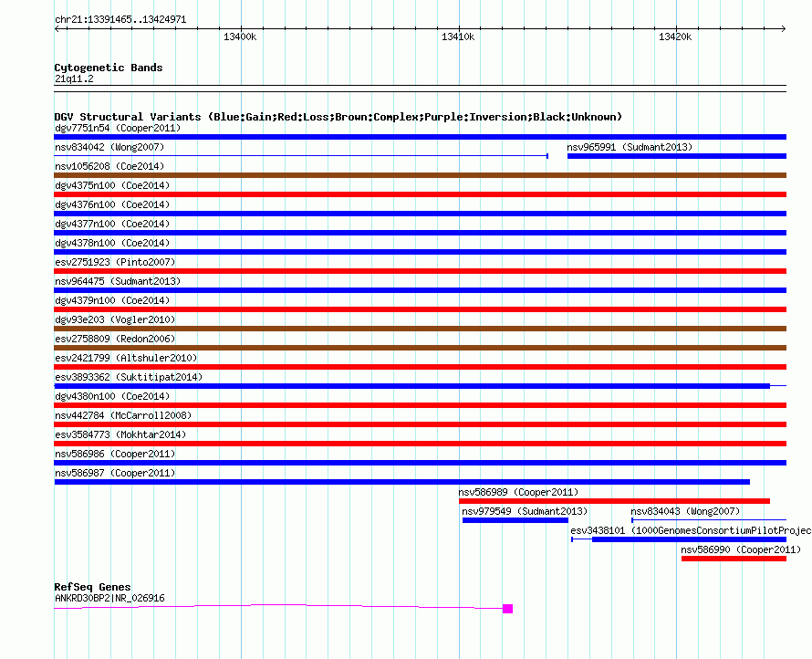
Task: Click nsv586986 (Cooper2011) variant label
Action: coord(115,454)
